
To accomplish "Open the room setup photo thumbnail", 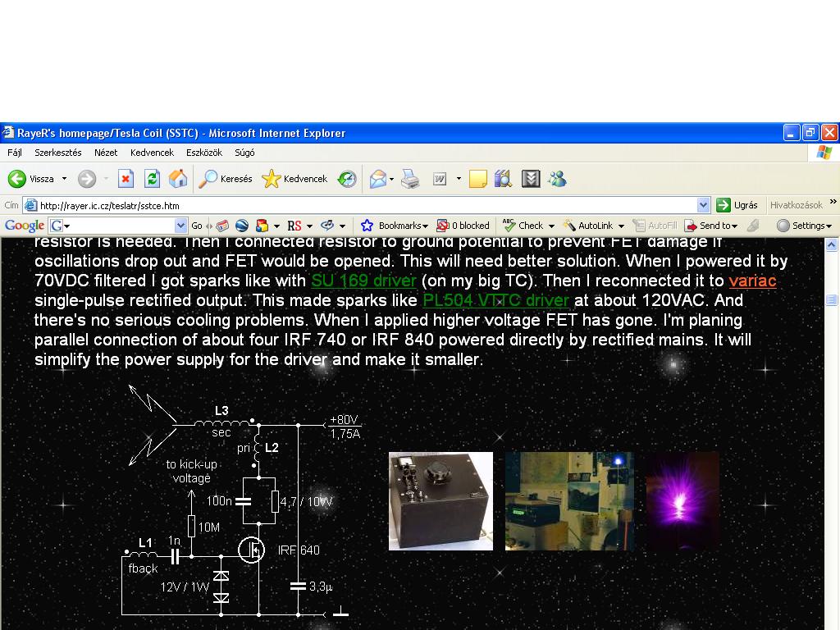I will click(569, 501).
